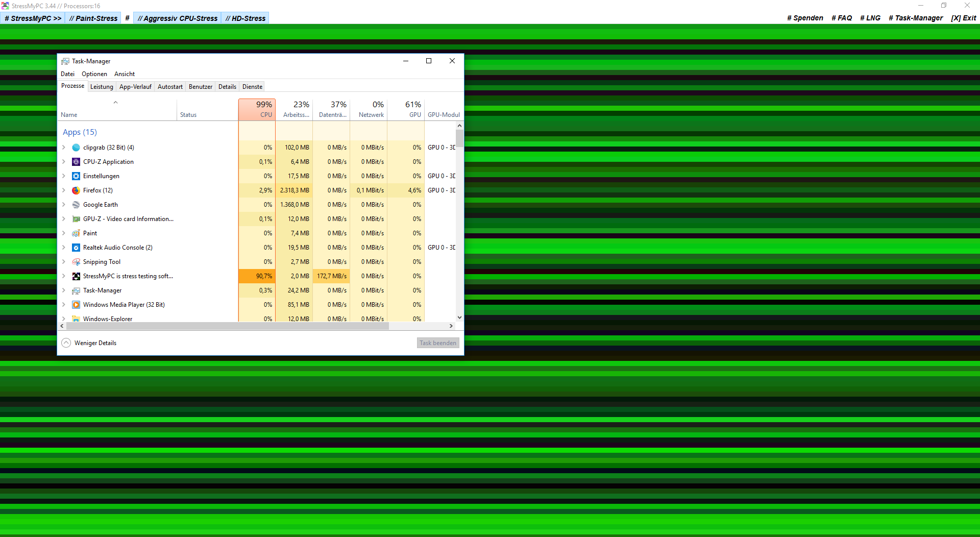
Task: Click the vertical scrollbar up arrow
Action: (459, 126)
